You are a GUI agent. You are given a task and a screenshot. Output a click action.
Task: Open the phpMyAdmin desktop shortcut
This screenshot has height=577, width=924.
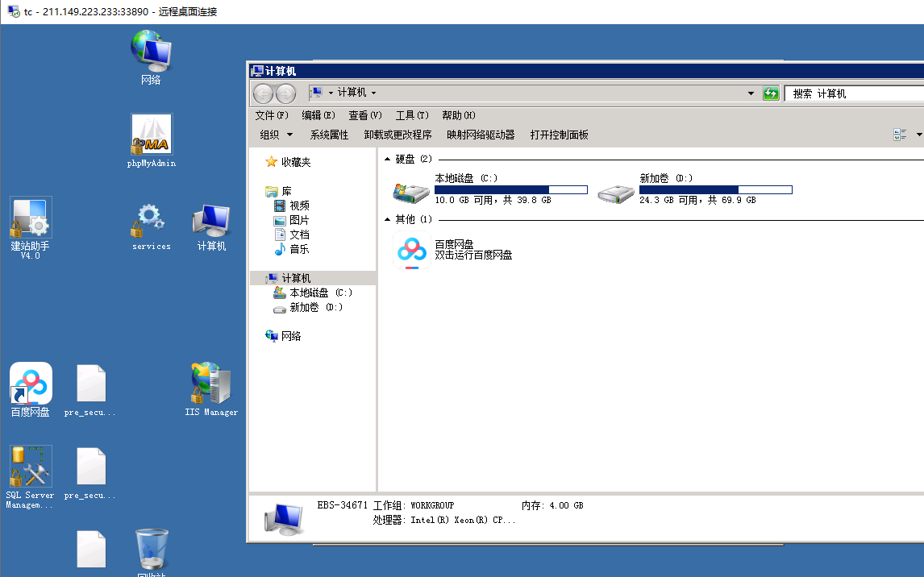point(152,140)
